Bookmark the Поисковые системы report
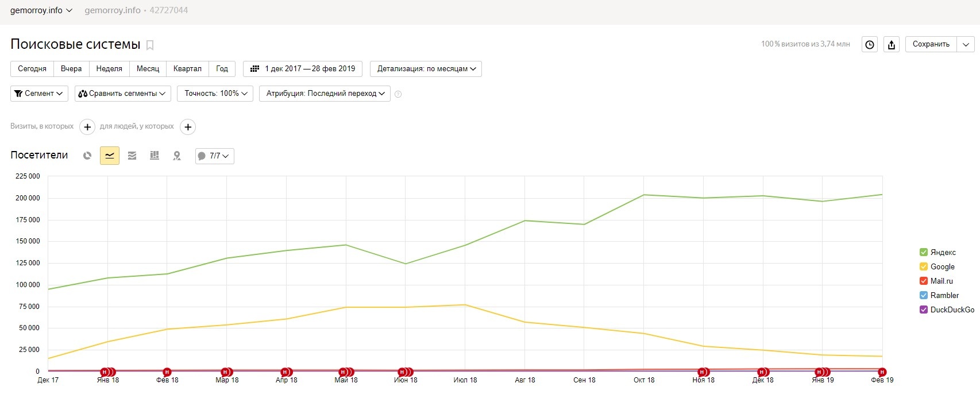 (x=150, y=45)
